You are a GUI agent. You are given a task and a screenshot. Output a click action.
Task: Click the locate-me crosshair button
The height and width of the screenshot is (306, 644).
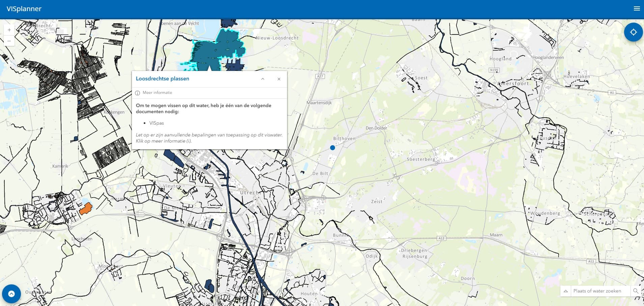click(633, 32)
